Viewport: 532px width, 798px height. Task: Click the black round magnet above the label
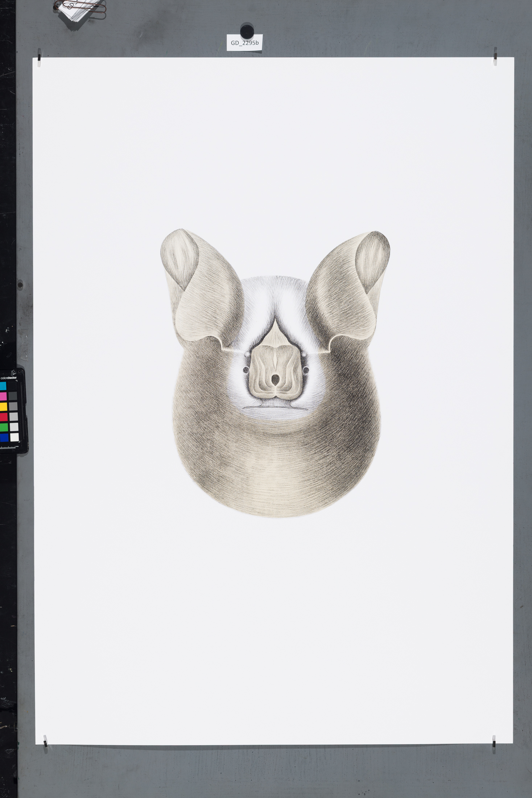point(247,31)
